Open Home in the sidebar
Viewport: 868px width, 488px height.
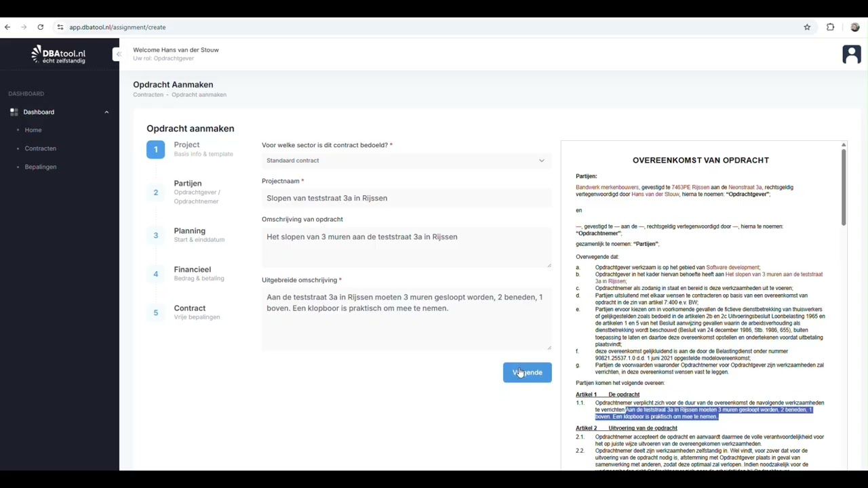click(33, 130)
